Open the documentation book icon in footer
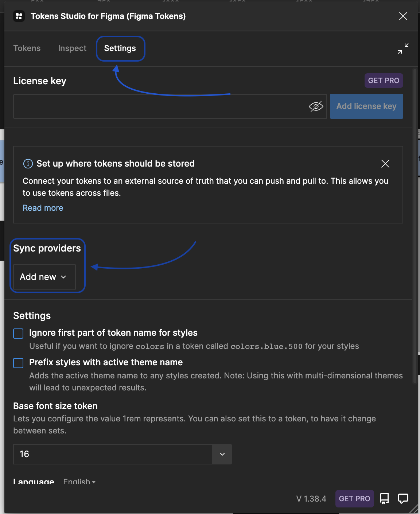Image resolution: width=420 pixels, height=514 pixels. pyautogui.click(x=384, y=498)
